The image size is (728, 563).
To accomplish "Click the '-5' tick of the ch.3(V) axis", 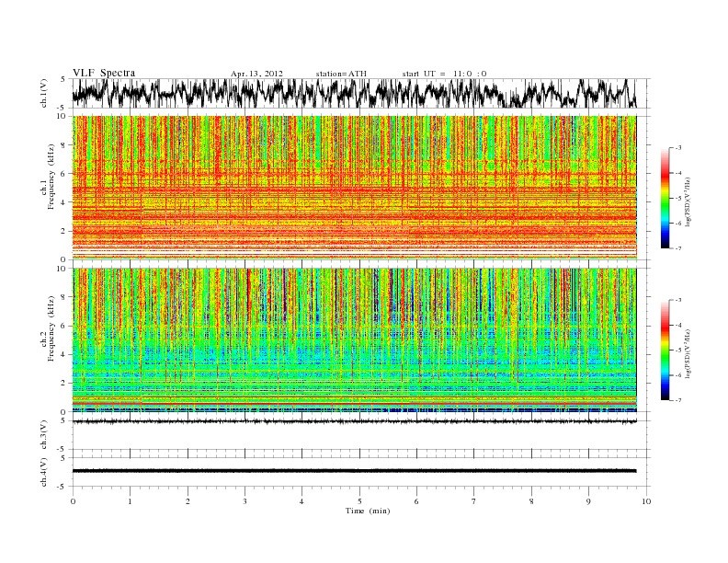I will [63, 450].
